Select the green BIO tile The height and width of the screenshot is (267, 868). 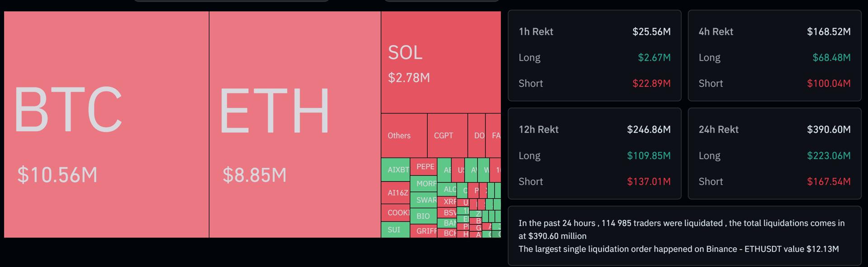coord(423,216)
